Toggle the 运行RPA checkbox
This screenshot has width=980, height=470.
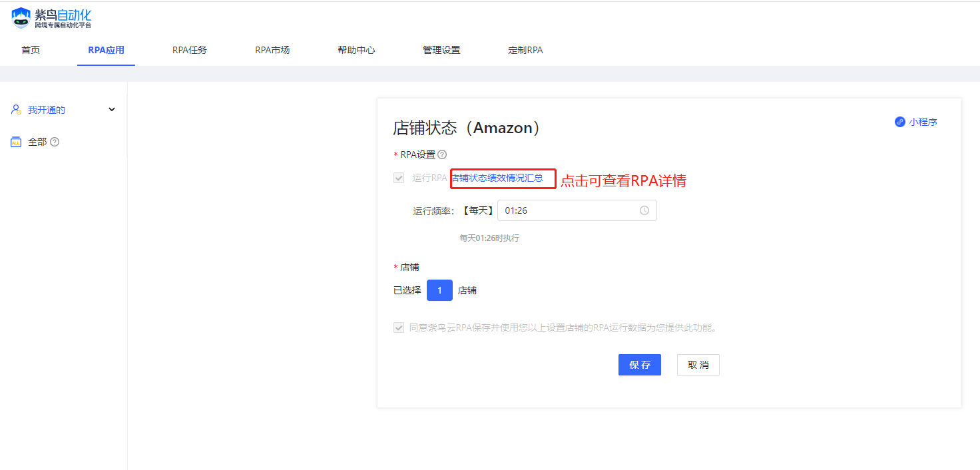399,178
